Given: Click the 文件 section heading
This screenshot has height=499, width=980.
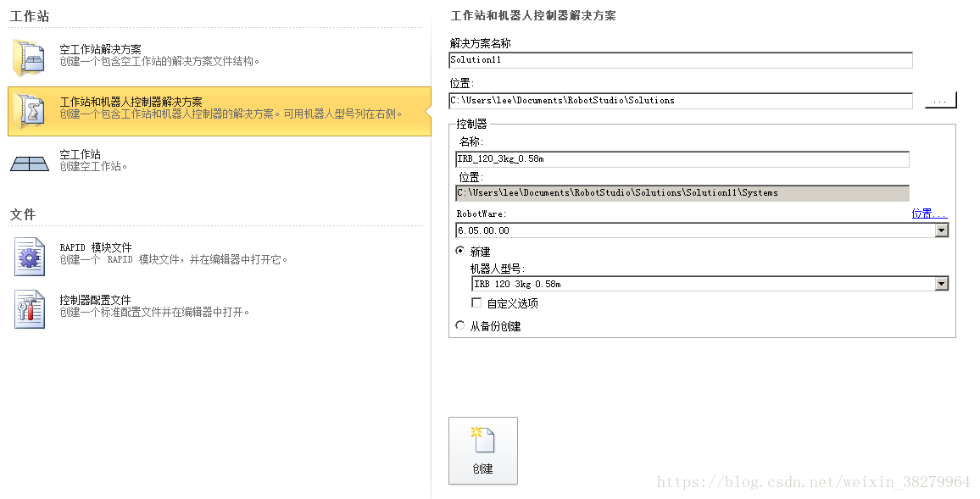Looking at the screenshot, I should 23,214.
